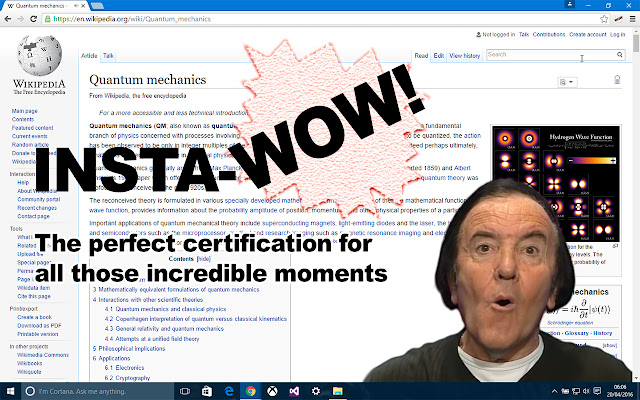Open the Windows Start menu
Image resolution: width=640 pixels, height=400 pixels.
pos(10,391)
